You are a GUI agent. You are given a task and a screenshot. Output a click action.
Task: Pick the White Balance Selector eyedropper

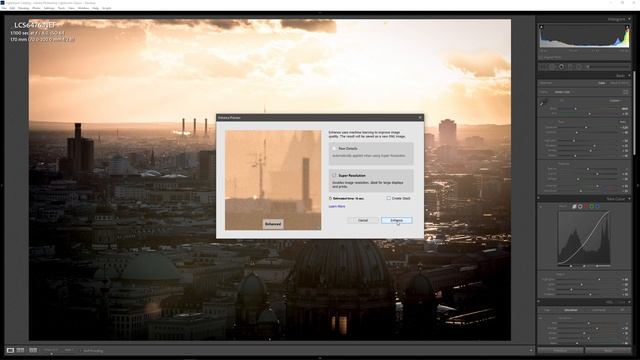coord(544,103)
